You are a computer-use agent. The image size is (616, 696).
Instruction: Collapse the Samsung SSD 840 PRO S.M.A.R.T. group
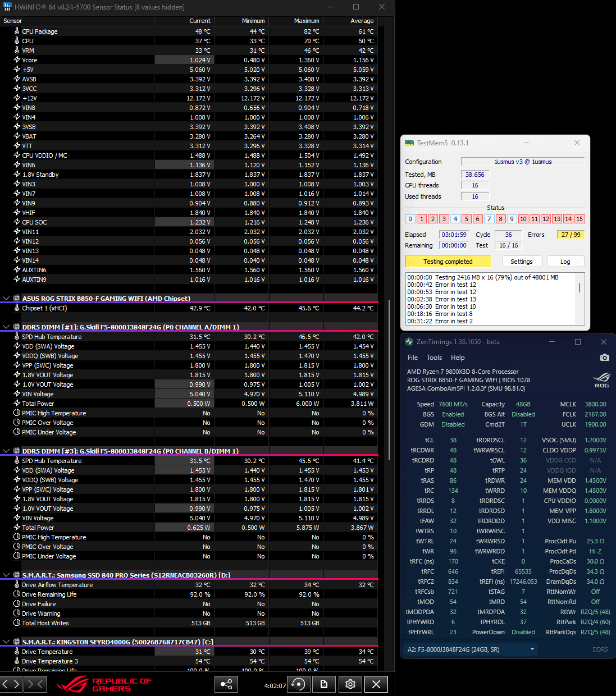(6, 575)
